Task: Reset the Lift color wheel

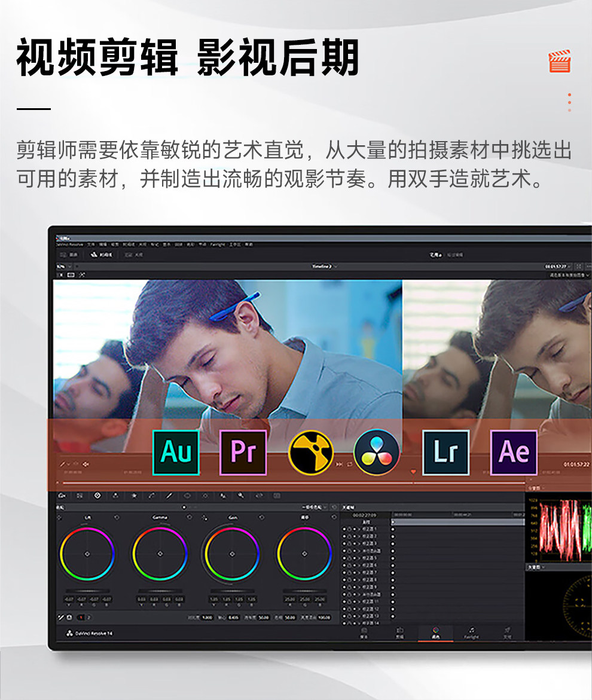Action: (117, 518)
